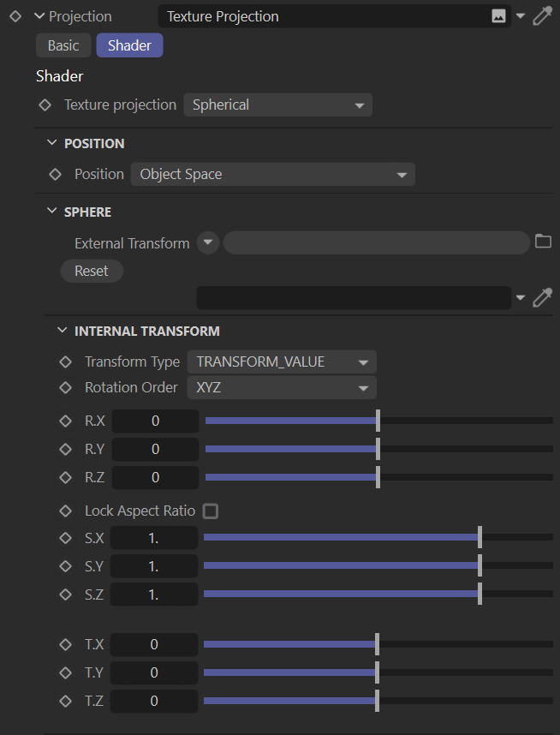Click the folder icon next to External Transform
Image resolution: width=560 pixels, height=735 pixels.
point(543,242)
